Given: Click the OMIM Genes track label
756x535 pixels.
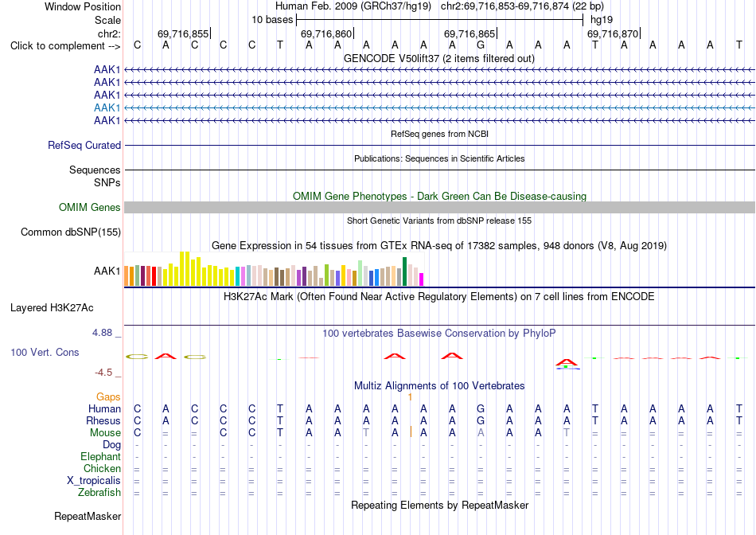Looking at the screenshot, I should tap(90, 208).
